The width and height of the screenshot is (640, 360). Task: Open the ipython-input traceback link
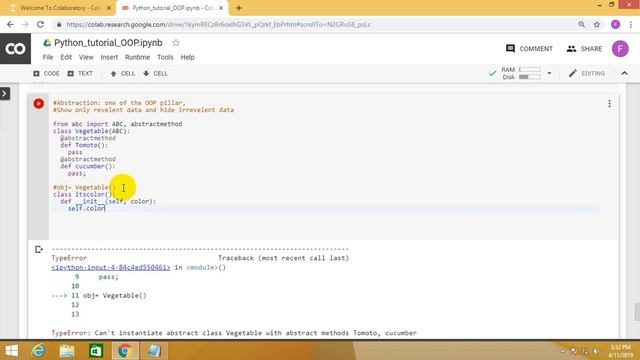(x=111, y=267)
